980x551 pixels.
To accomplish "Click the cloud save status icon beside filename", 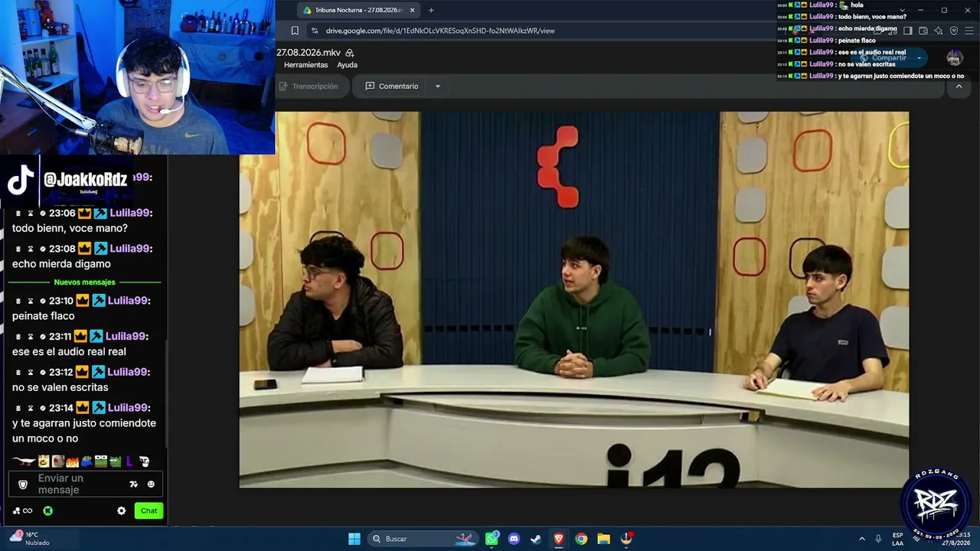I will [x=350, y=53].
